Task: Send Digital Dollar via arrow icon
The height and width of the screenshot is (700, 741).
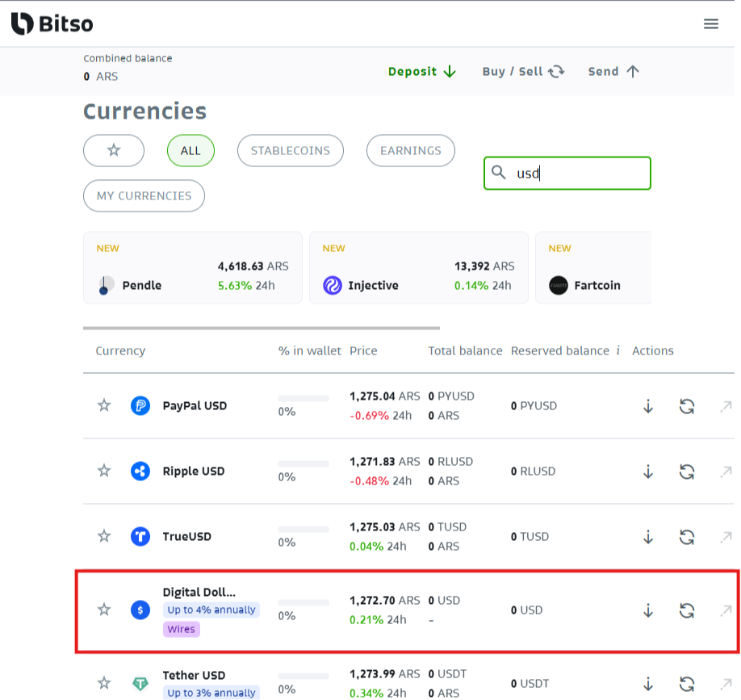Action: point(726,610)
